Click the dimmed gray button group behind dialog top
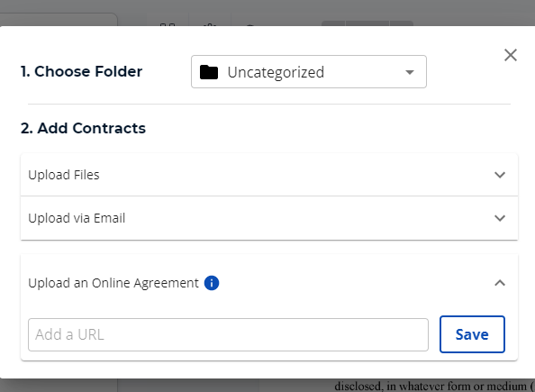The image size is (535, 392). [x=367, y=23]
